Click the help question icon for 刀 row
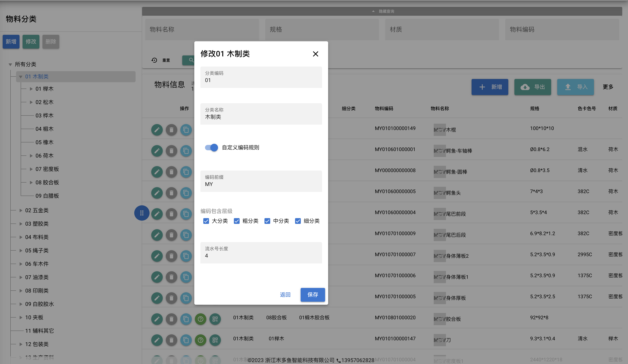628x364 pixels. pyautogui.click(x=201, y=340)
